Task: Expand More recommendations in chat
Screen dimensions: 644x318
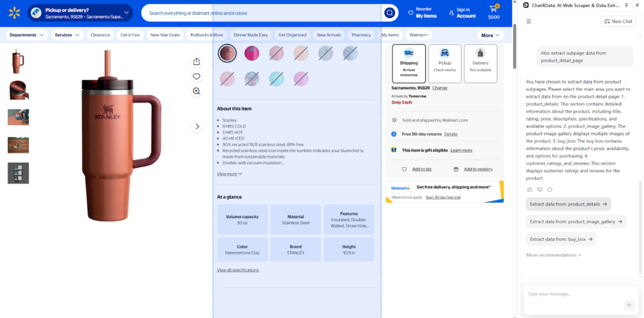Action: 553,255
